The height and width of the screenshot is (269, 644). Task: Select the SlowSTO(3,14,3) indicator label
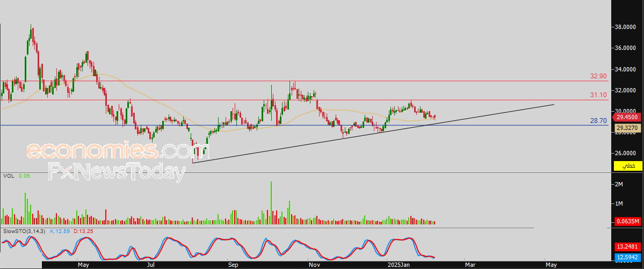24,231
